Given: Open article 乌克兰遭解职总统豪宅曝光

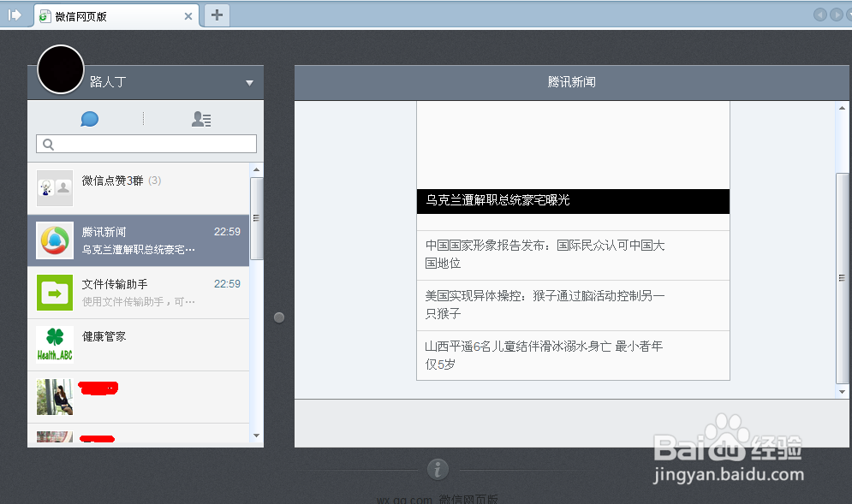Looking at the screenshot, I should (x=573, y=200).
